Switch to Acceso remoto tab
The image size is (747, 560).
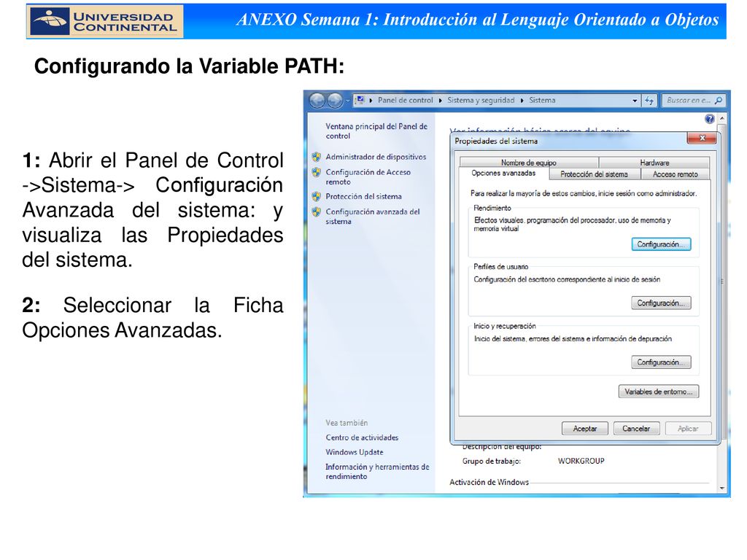pyautogui.click(x=675, y=174)
